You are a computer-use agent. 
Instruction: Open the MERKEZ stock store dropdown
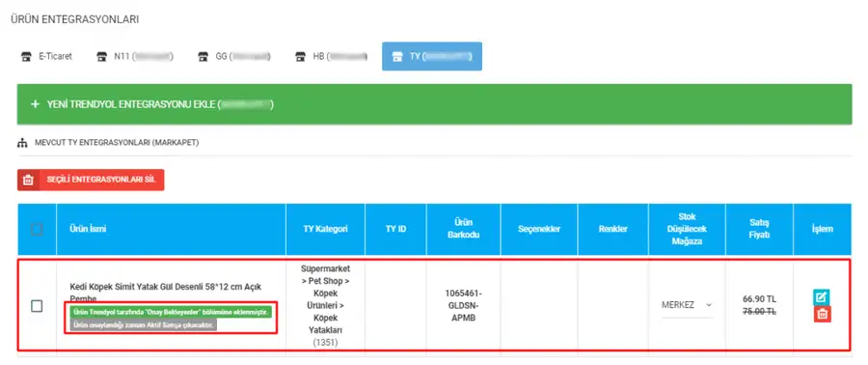coord(687,305)
